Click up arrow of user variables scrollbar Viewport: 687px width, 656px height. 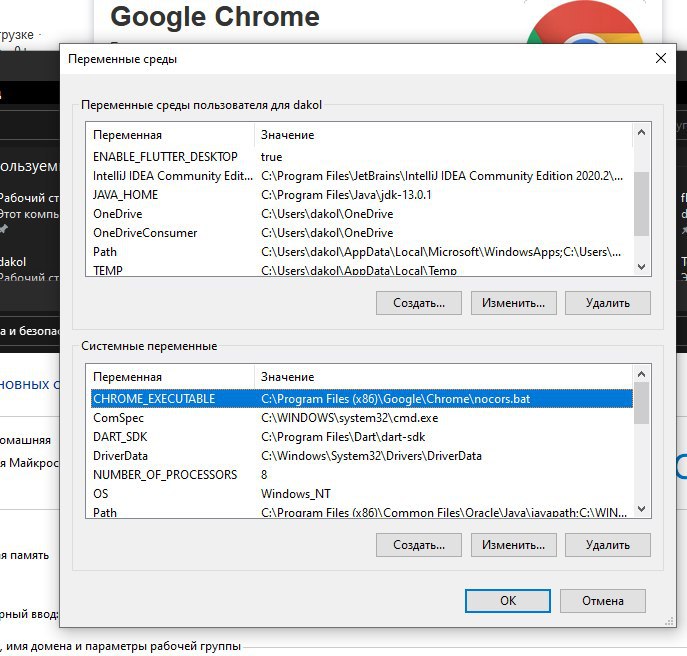(641, 132)
